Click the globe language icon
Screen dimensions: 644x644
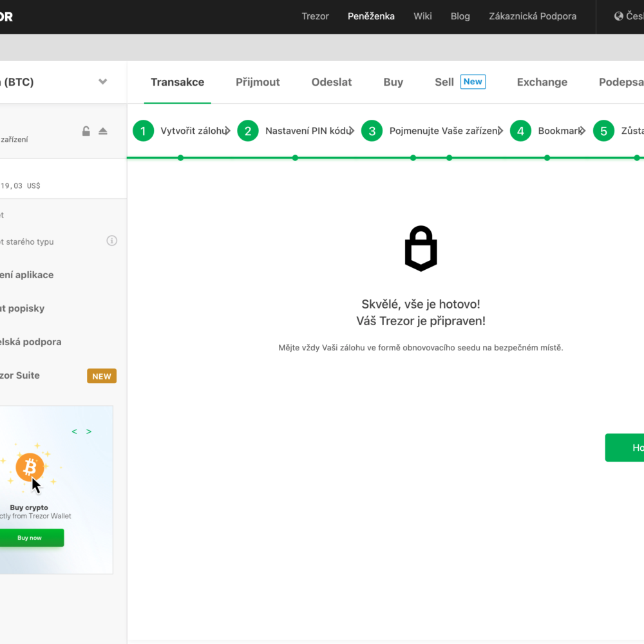[x=619, y=16]
